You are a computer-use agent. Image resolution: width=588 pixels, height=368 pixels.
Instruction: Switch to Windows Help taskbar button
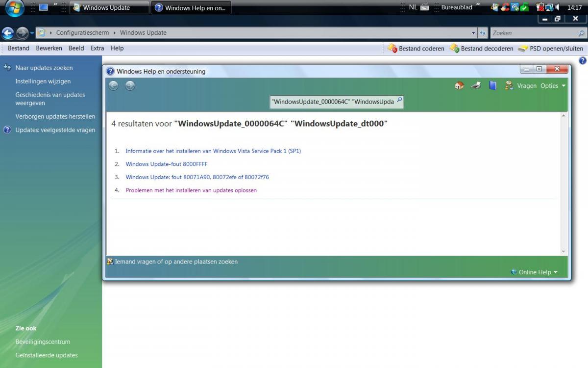coord(191,8)
